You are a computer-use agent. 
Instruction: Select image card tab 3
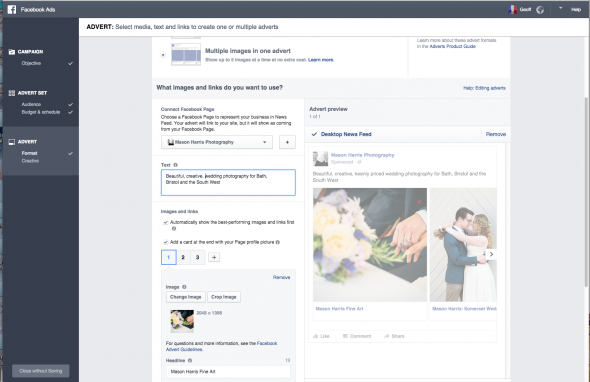coord(198,257)
